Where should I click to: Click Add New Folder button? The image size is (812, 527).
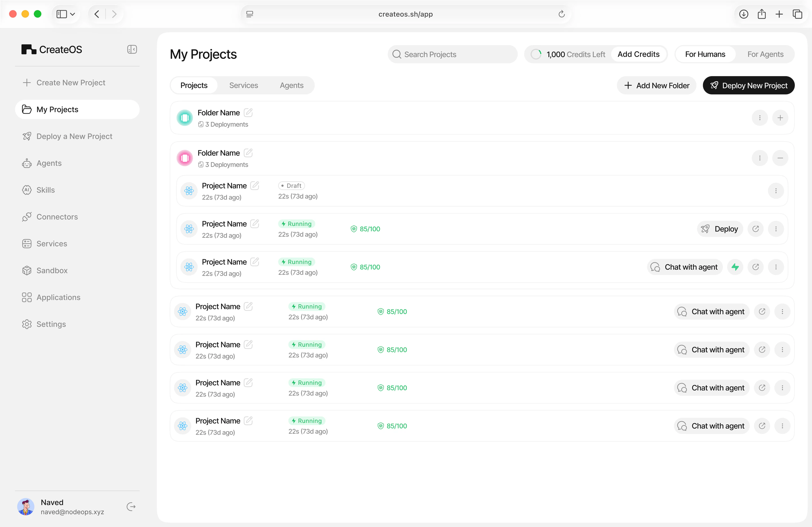[656, 85]
